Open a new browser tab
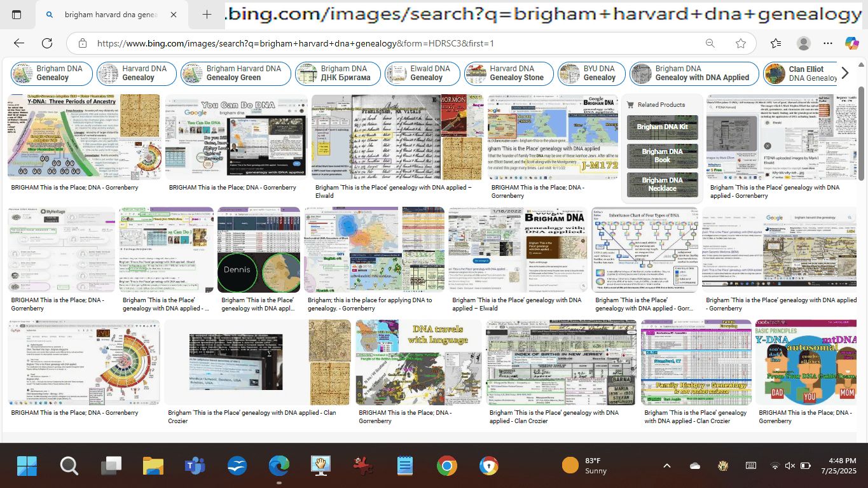 pyautogui.click(x=207, y=15)
